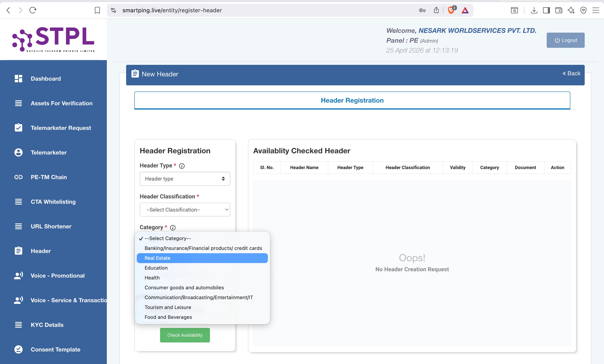Click the Voice - Promotional speaker icon
The image size is (604, 364).
pyautogui.click(x=18, y=276)
